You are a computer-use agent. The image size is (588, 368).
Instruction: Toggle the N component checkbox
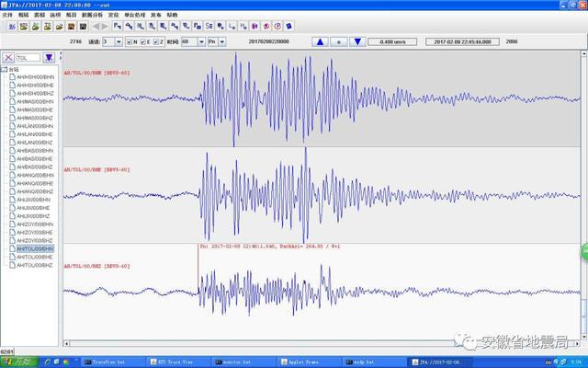[130, 42]
